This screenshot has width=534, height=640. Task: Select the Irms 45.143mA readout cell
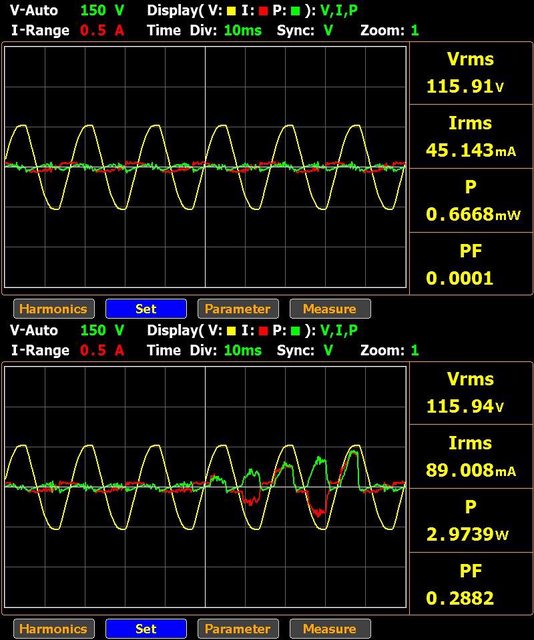point(471,136)
